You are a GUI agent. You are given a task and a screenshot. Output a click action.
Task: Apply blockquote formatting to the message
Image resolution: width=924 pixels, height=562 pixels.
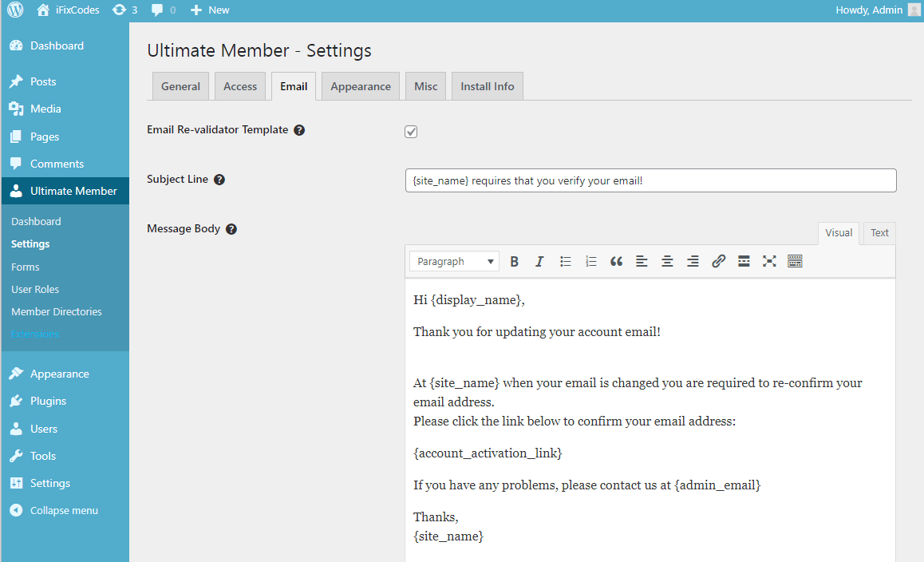pyautogui.click(x=616, y=261)
